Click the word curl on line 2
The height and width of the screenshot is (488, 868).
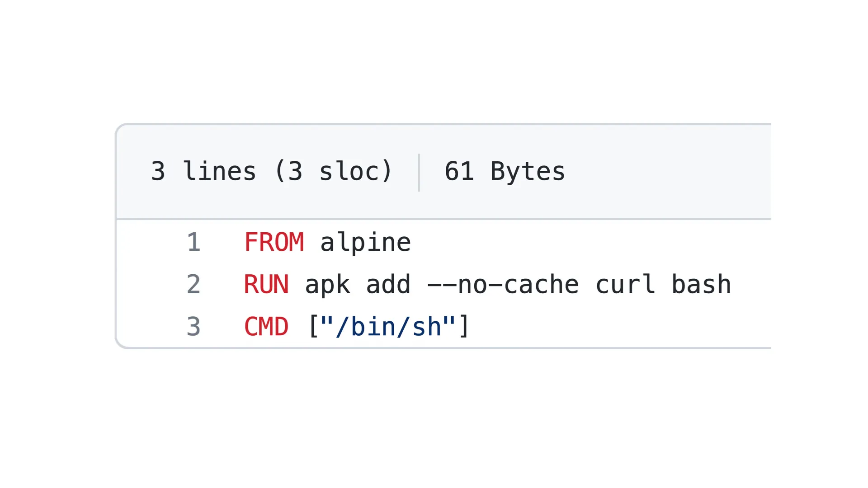[625, 284]
